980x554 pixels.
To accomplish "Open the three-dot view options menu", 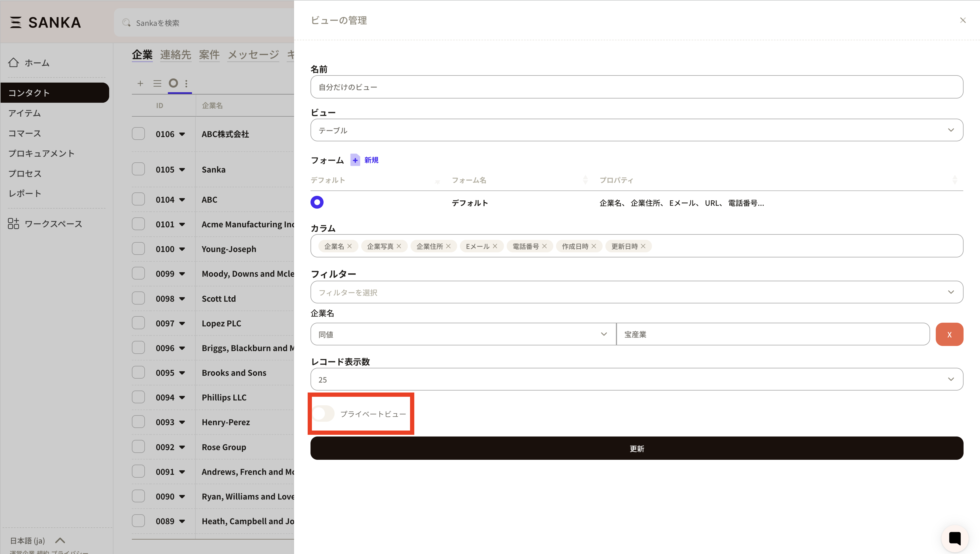I will pos(186,83).
